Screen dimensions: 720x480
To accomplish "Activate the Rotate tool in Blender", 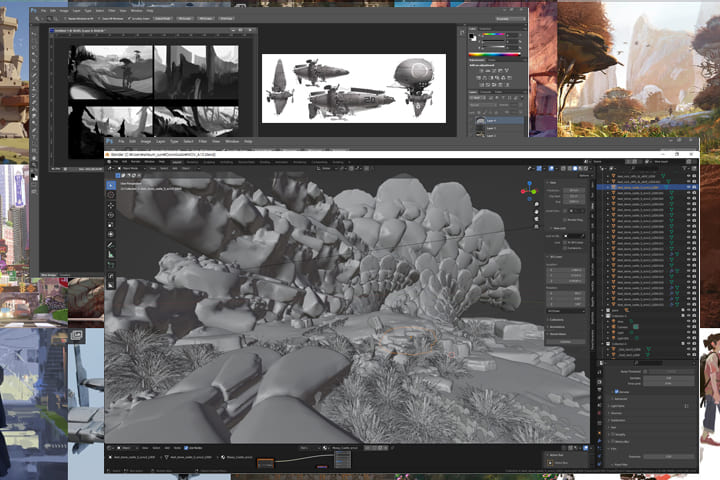I will tap(111, 215).
